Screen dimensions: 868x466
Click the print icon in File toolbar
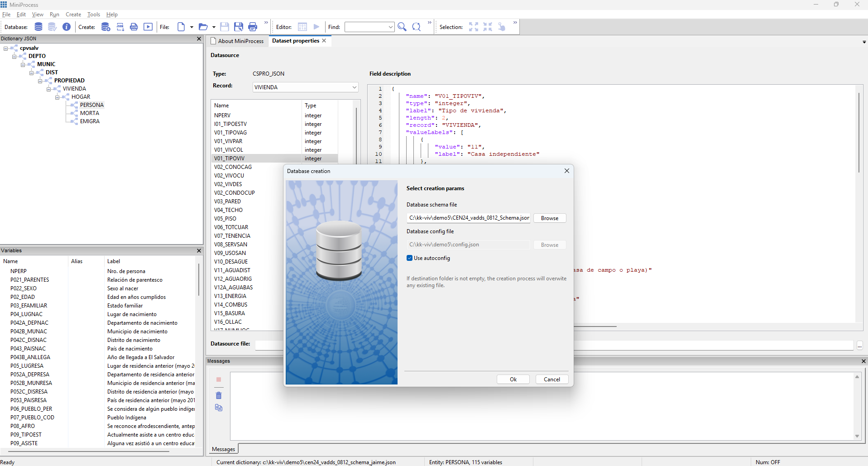point(253,27)
